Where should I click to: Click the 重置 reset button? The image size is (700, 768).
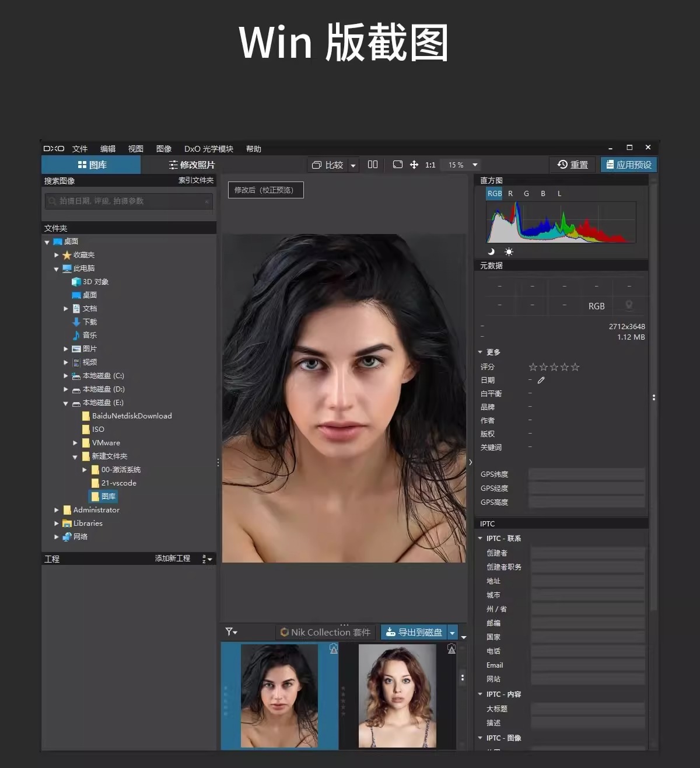click(x=573, y=165)
